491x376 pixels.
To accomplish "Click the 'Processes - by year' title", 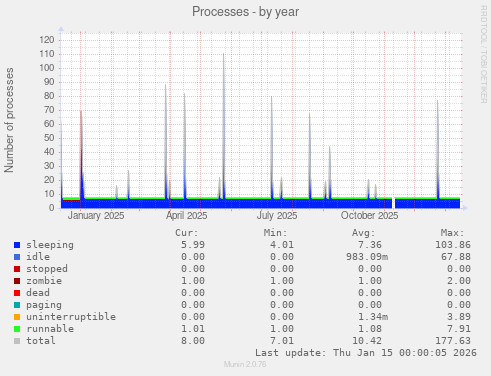I will click(x=245, y=12).
